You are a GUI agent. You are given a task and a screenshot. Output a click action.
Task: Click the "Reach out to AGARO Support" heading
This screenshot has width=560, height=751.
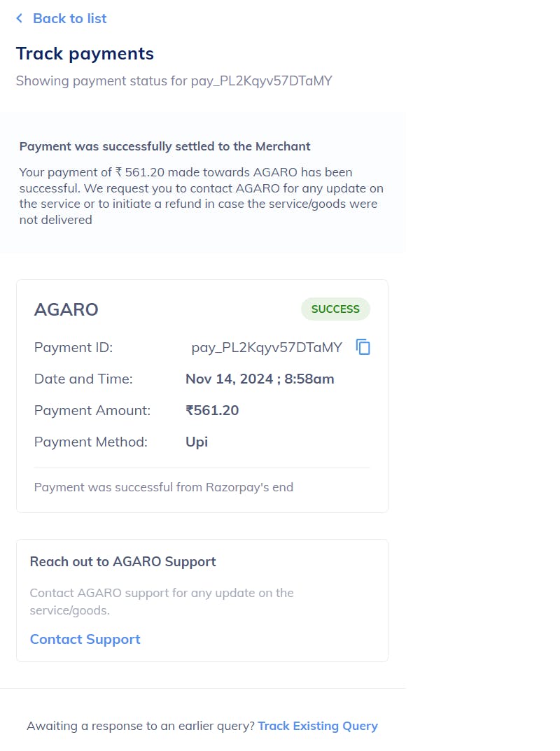122,561
